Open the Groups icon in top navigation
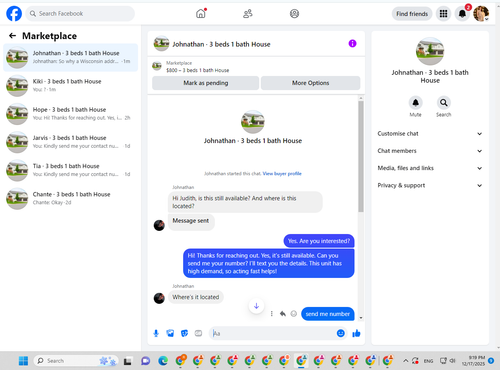500x370 pixels. (294, 14)
